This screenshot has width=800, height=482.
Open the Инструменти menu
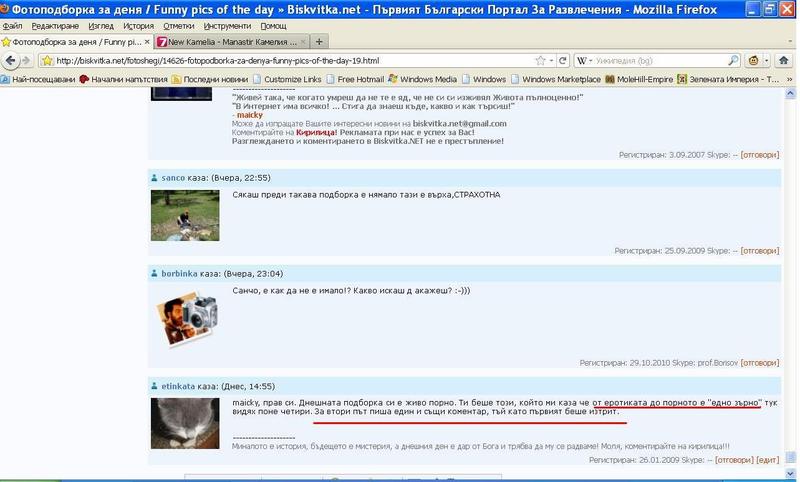[227, 26]
